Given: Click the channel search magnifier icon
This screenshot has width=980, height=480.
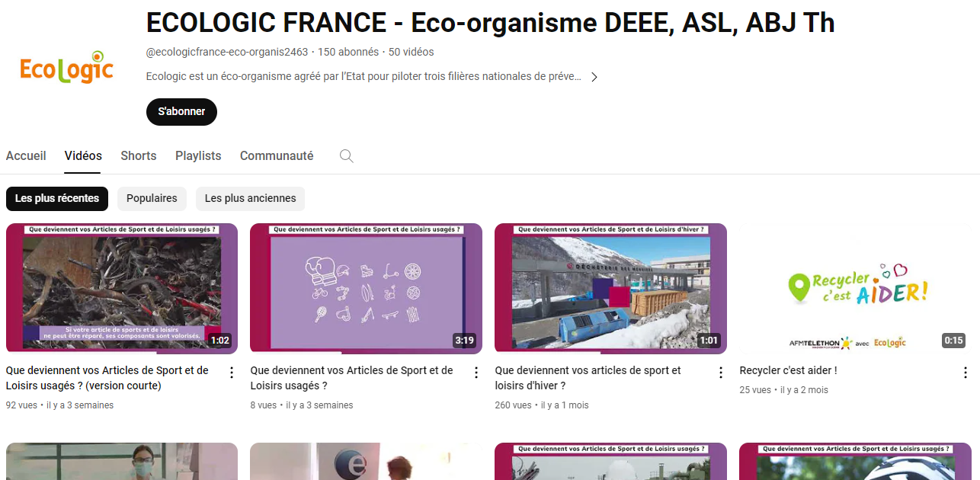Looking at the screenshot, I should tap(346, 156).
